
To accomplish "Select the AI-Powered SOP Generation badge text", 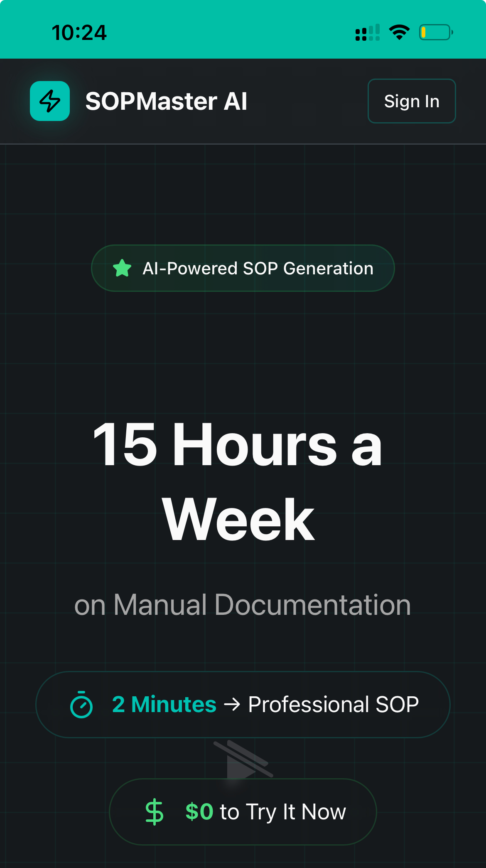I will (258, 269).
